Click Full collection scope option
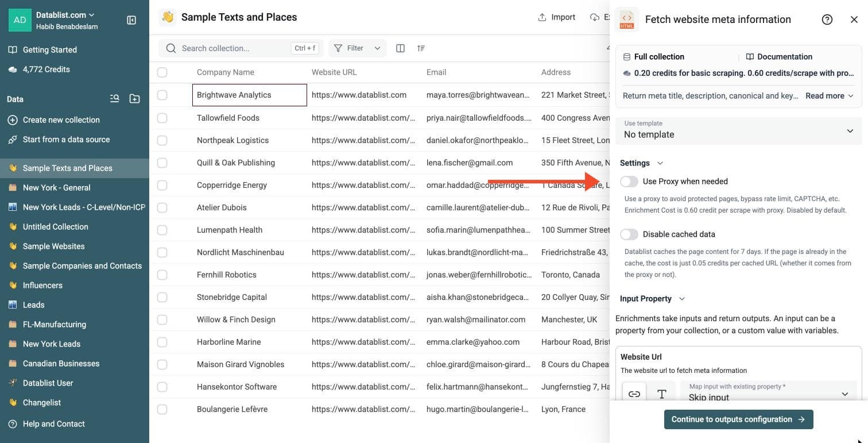Image resolution: width=868 pixels, height=443 pixels. click(x=653, y=57)
